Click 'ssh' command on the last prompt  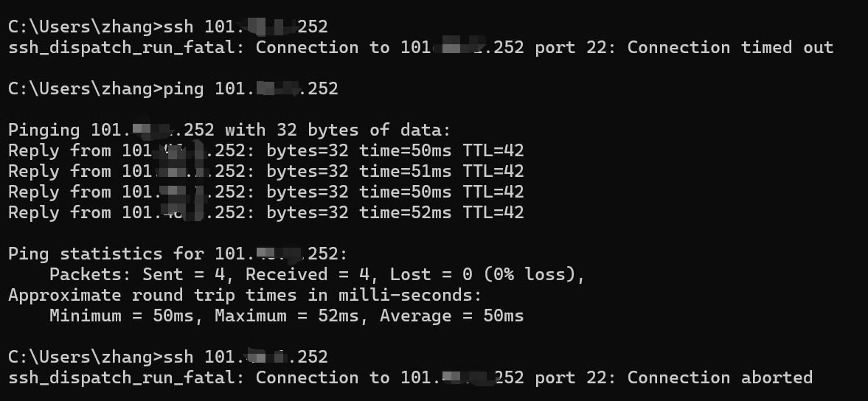pos(178,358)
